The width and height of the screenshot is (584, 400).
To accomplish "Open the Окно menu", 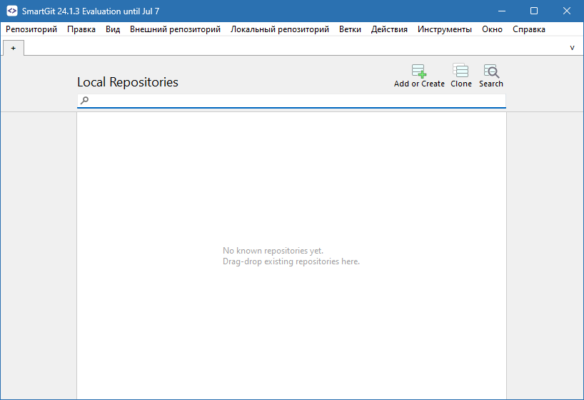I will 492,29.
